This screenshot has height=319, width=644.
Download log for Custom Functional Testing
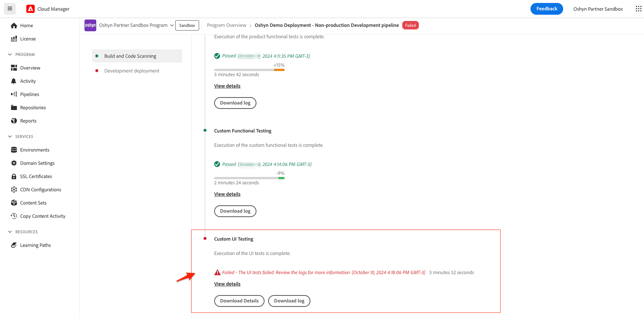tap(235, 211)
